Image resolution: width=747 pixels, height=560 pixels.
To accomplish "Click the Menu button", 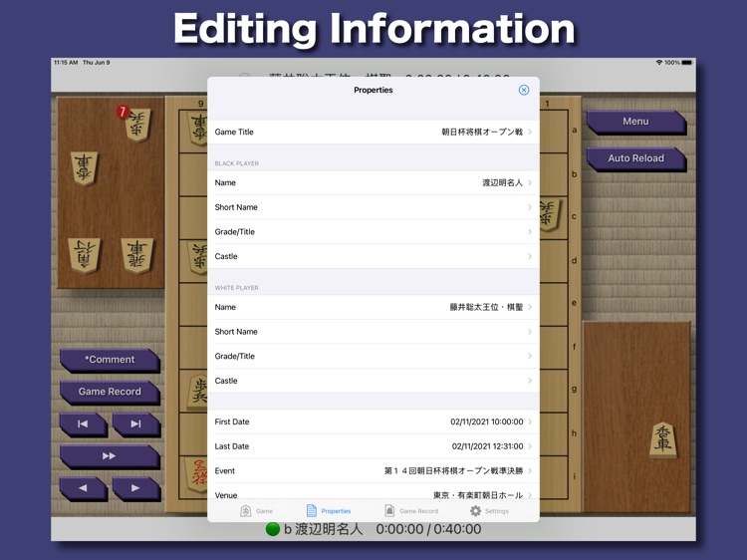I will click(635, 122).
